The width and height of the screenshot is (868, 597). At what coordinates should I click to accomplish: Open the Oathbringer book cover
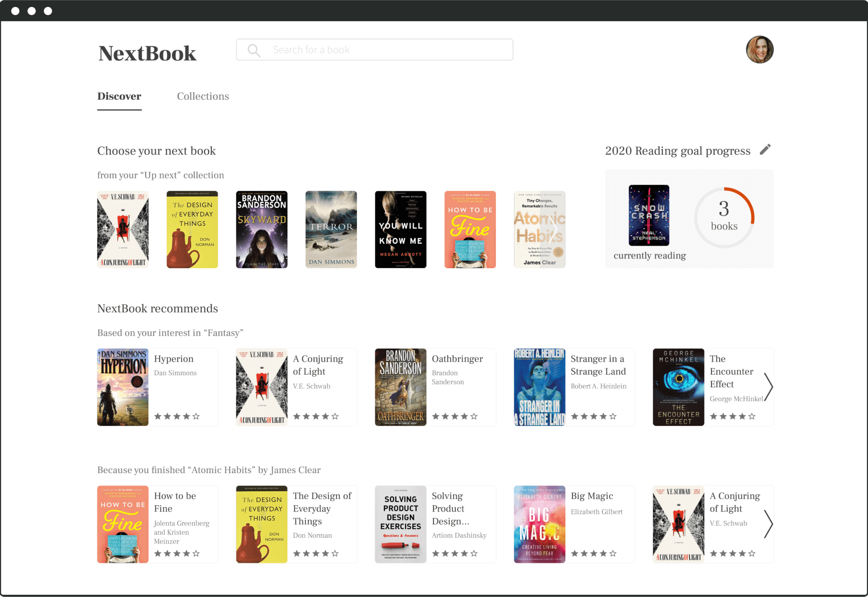(x=401, y=387)
